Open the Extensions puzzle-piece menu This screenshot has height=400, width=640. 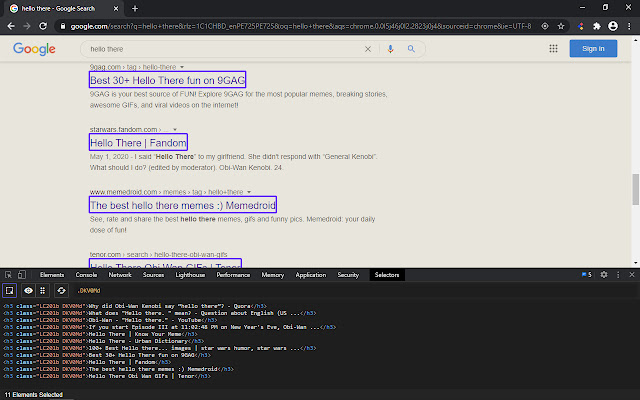[x=597, y=26]
